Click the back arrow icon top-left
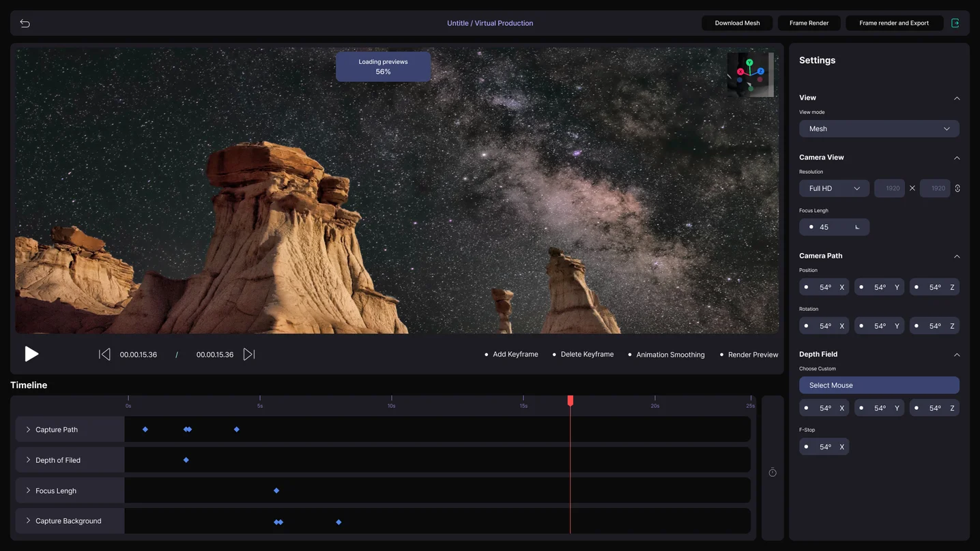The image size is (980, 551). pyautogui.click(x=25, y=23)
